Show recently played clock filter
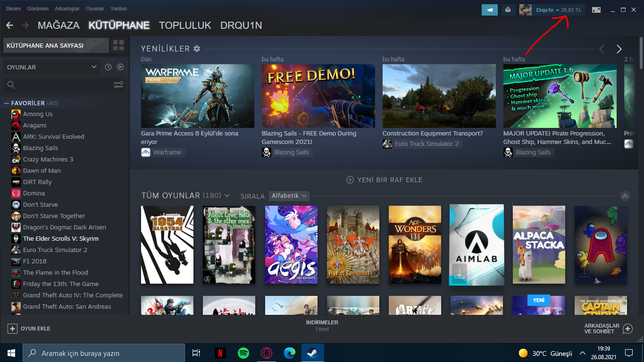This screenshot has width=644, height=362. pos(108,67)
